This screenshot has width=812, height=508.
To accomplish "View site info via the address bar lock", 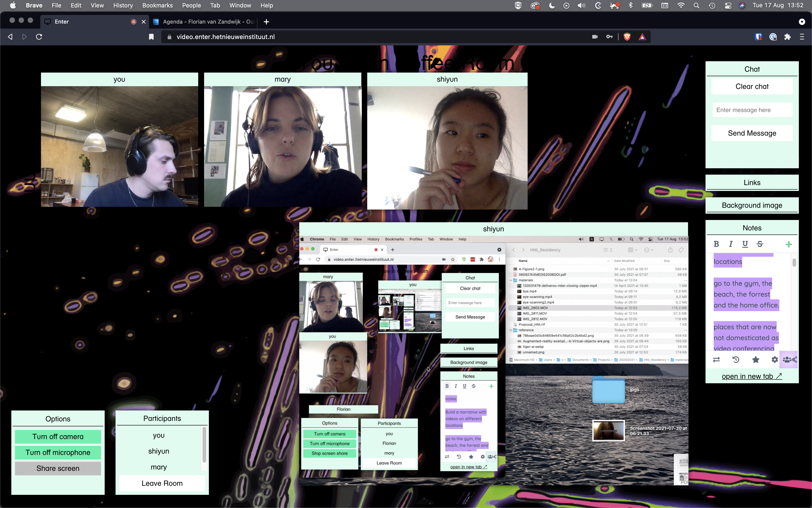I will (169, 37).
